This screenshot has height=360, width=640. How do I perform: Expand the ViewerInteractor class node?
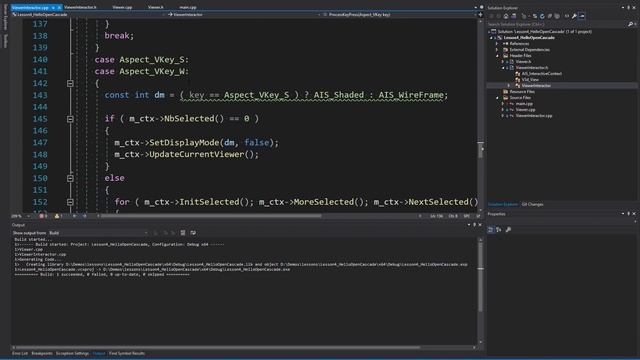click(x=509, y=86)
